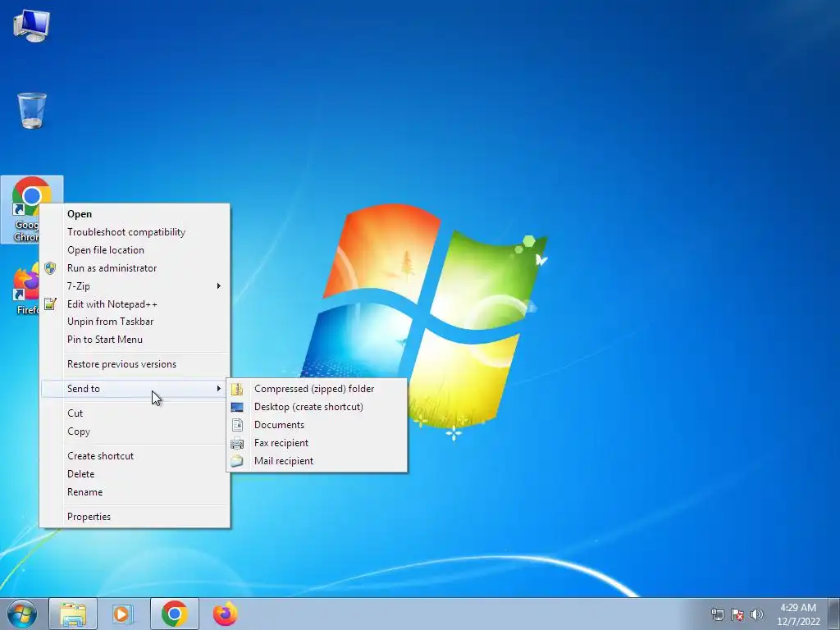This screenshot has height=630, width=840.
Task: Open the Action Center flag icon
Action: pos(737,614)
